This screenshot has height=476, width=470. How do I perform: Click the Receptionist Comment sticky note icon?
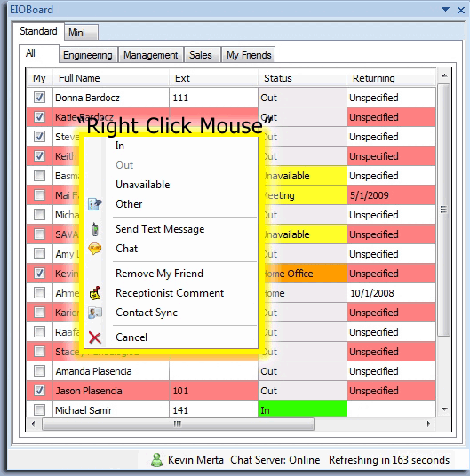coord(95,293)
